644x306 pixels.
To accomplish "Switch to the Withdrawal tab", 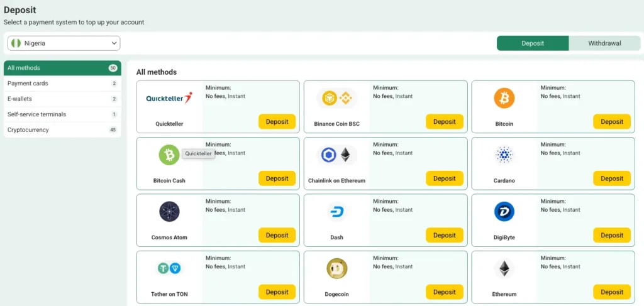I will pos(604,43).
